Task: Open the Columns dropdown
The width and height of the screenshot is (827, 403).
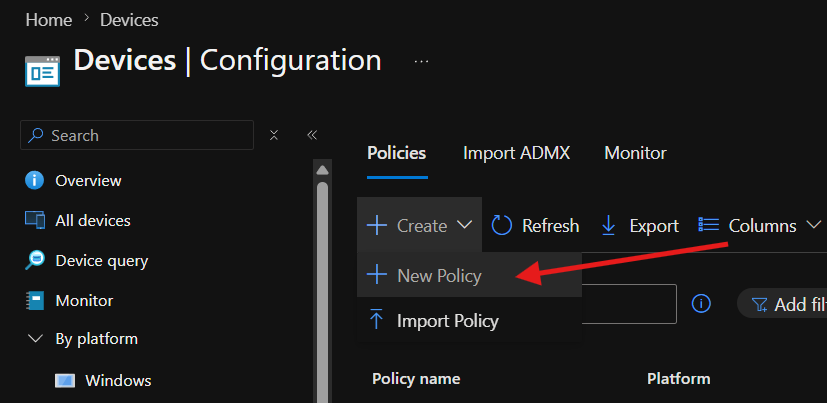Action: 759,226
